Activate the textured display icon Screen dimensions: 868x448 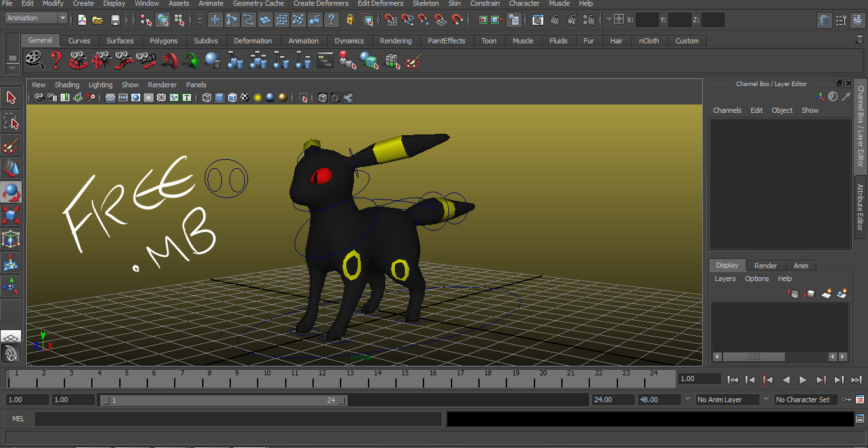click(x=246, y=97)
